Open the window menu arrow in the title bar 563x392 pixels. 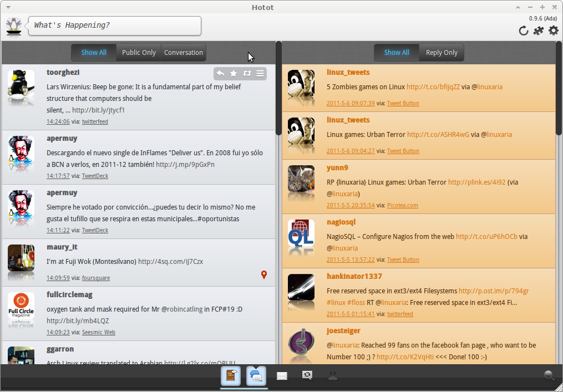pos(8,7)
